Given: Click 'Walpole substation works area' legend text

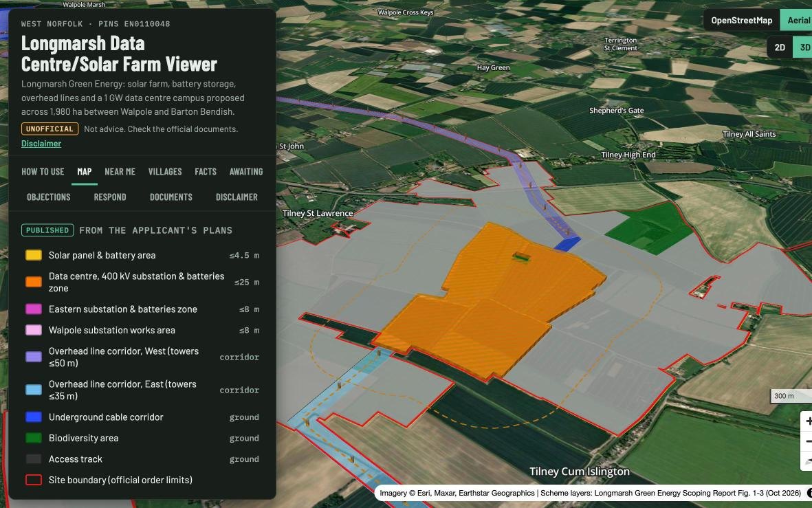Looking at the screenshot, I should click(112, 331).
